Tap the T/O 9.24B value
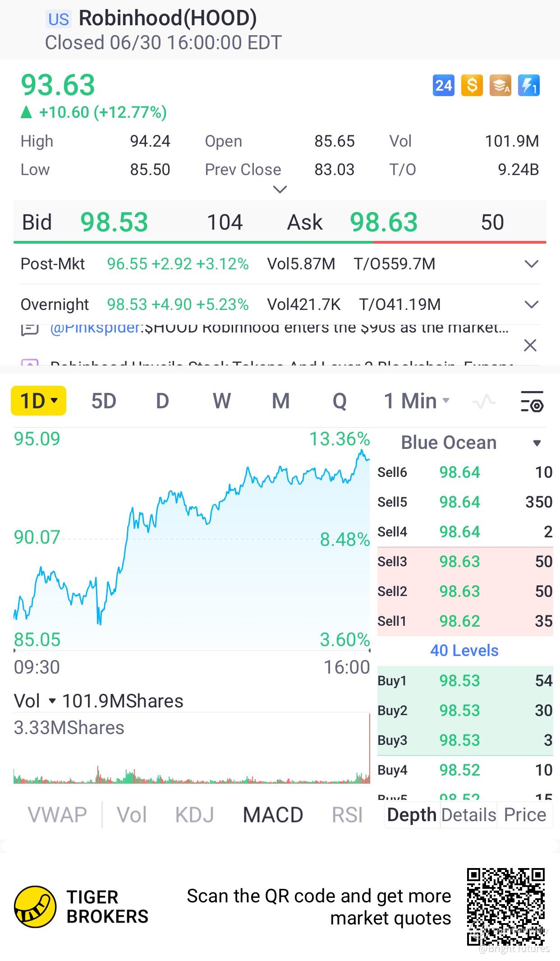 (519, 170)
